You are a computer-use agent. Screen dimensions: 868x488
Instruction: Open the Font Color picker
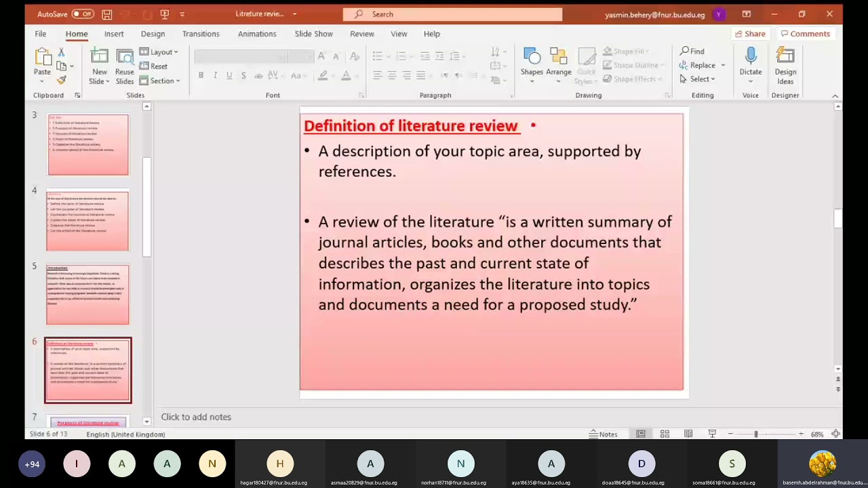point(346,75)
